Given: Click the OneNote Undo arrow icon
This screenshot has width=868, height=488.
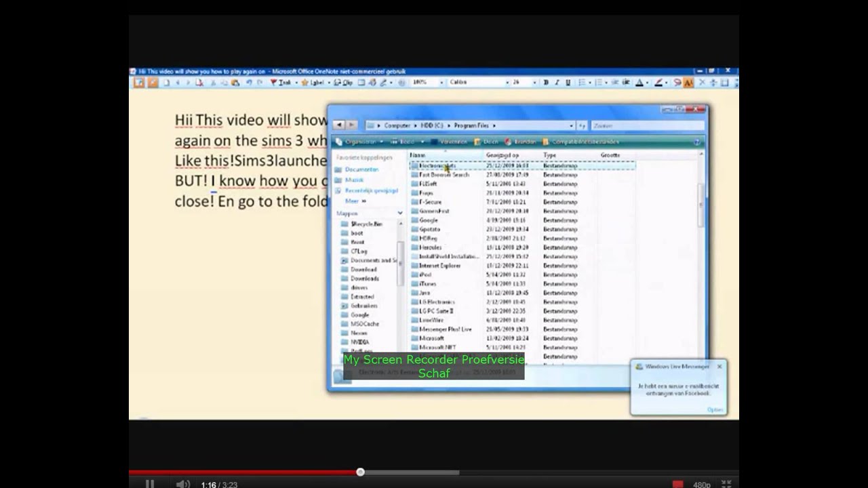Looking at the screenshot, I should 249,83.
